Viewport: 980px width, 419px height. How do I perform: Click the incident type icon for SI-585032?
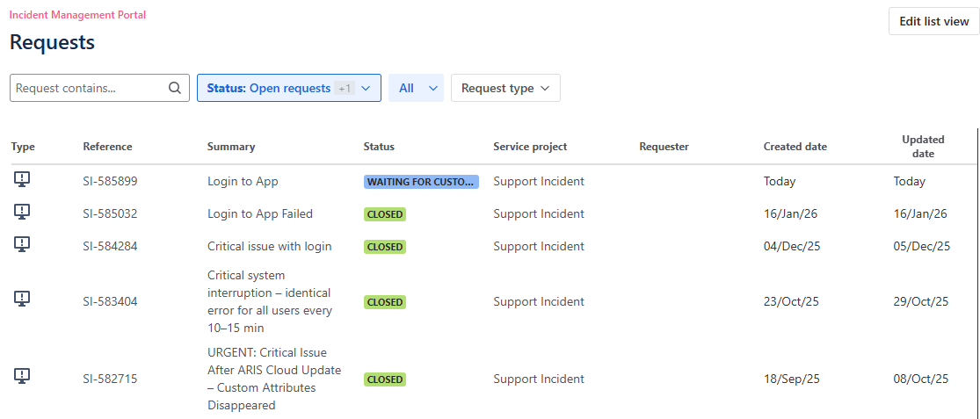[23, 213]
